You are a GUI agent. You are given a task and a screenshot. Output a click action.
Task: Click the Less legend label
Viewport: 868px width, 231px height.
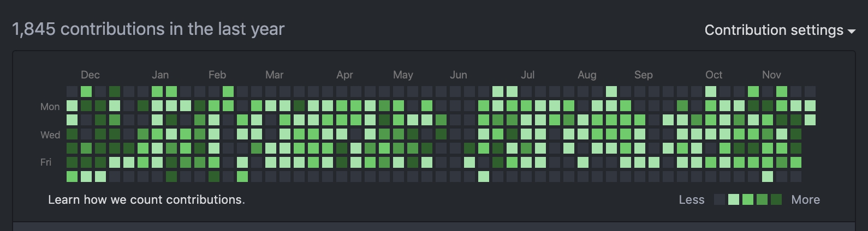692,200
